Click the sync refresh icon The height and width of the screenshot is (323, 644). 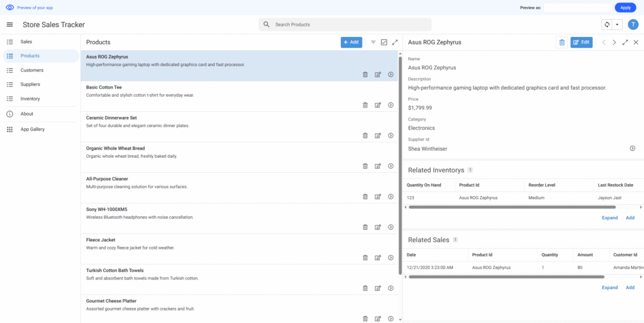click(607, 25)
